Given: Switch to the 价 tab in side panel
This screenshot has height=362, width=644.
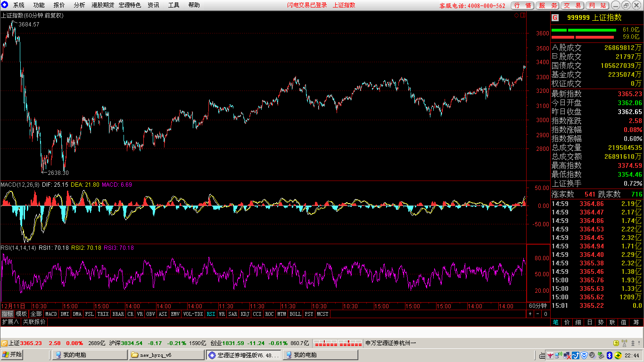Looking at the screenshot, I should 567,322.
